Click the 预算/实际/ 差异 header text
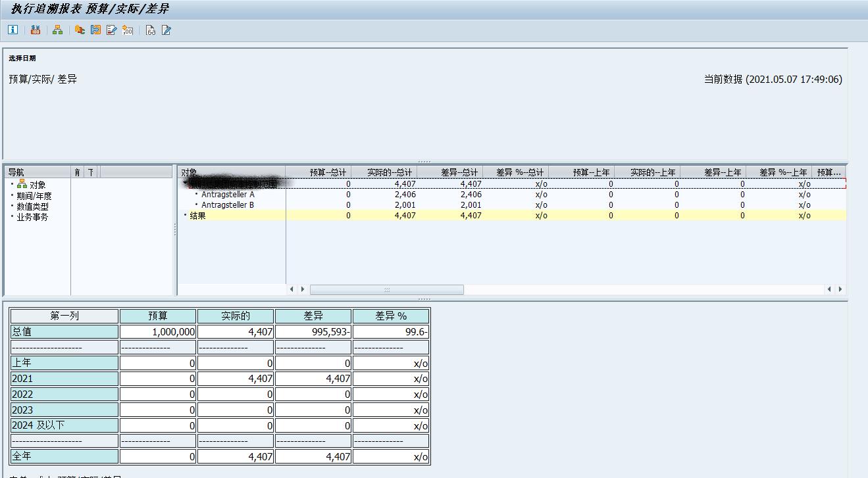This screenshot has height=478, width=868. point(43,80)
